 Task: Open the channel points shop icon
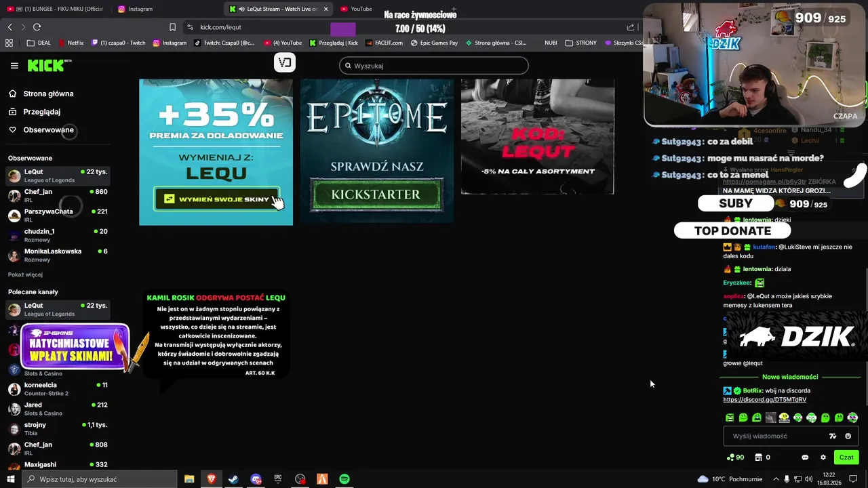(x=759, y=457)
